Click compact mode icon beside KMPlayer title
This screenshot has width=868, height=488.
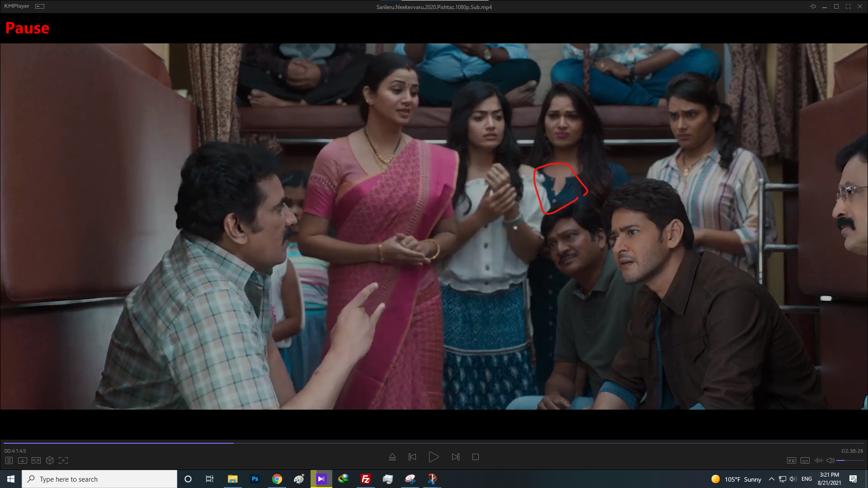coord(40,6)
